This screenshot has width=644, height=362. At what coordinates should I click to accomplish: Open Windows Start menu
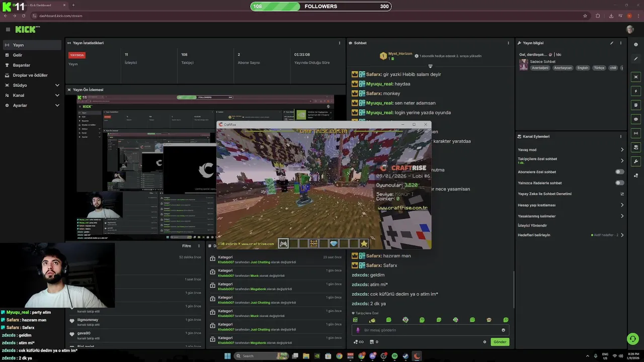pyautogui.click(x=227, y=356)
